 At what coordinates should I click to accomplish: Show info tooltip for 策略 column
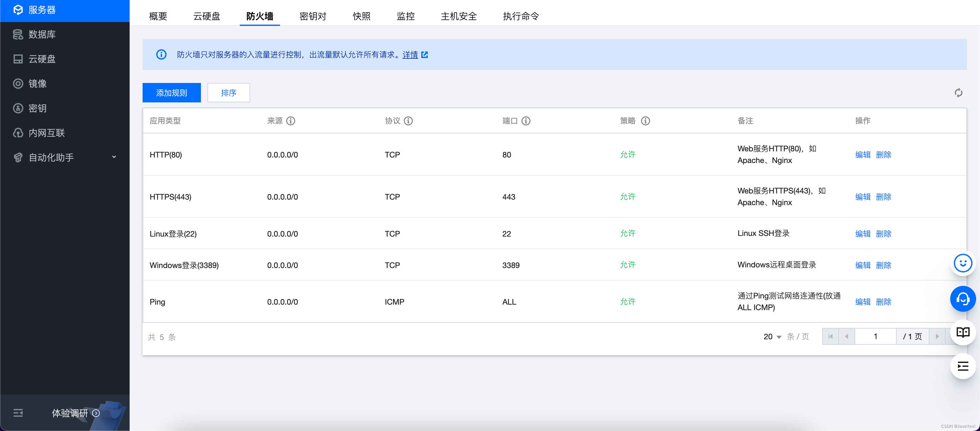[x=645, y=121]
